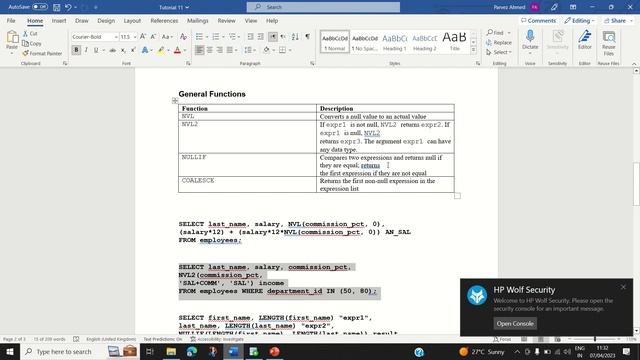Open Change Case dropdown
Image resolution: width=640 pixels, height=360 pixels.
click(x=167, y=37)
